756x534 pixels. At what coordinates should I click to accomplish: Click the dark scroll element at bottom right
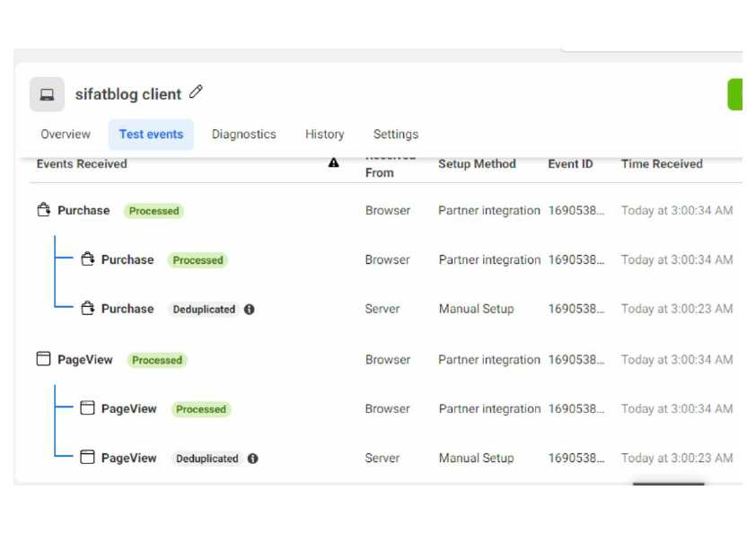(x=668, y=484)
